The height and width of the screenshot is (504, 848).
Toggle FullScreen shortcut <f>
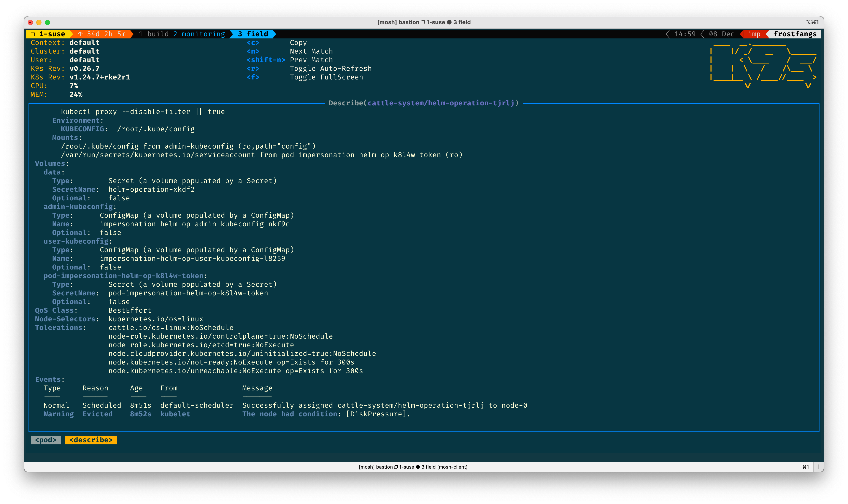click(x=253, y=77)
